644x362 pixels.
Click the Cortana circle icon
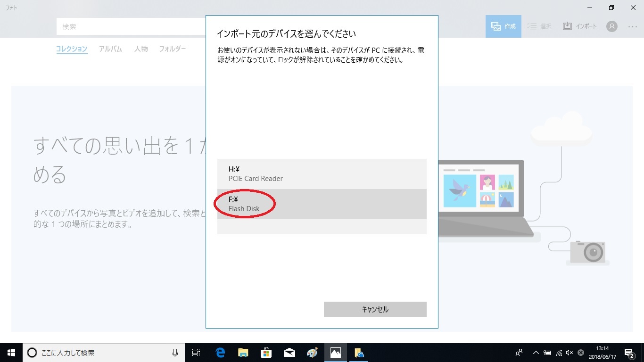(x=32, y=353)
